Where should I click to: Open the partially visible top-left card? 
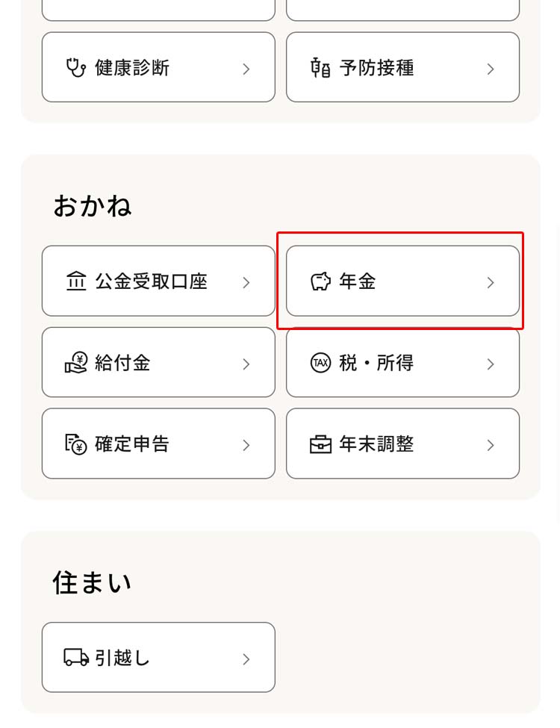coord(158,9)
